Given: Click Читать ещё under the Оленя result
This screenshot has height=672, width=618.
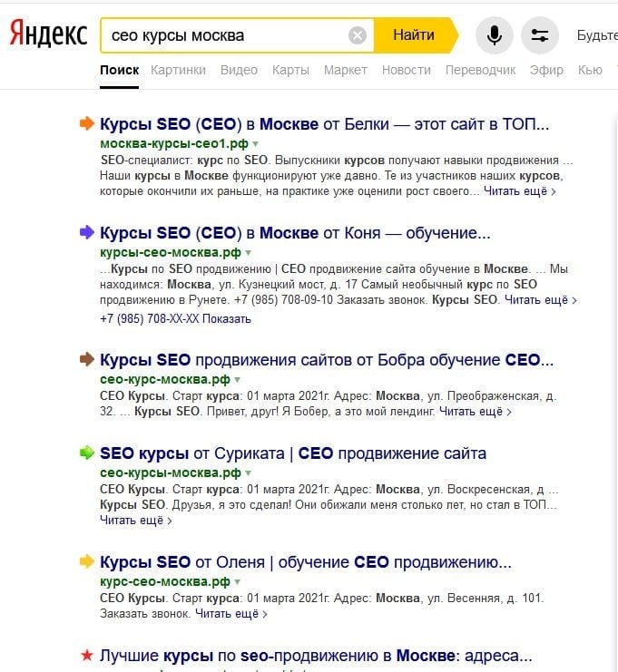Looking at the screenshot, I should [231, 614].
